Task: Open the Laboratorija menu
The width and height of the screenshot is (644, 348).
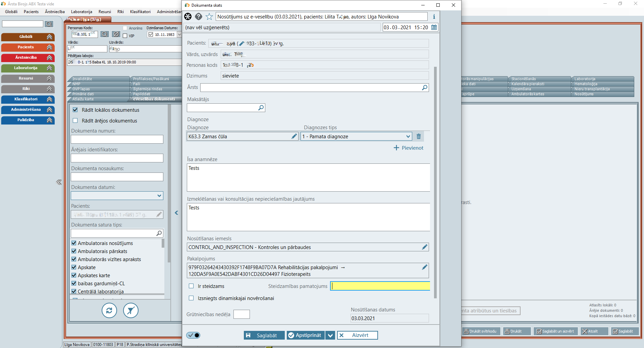Action: pyautogui.click(x=82, y=12)
